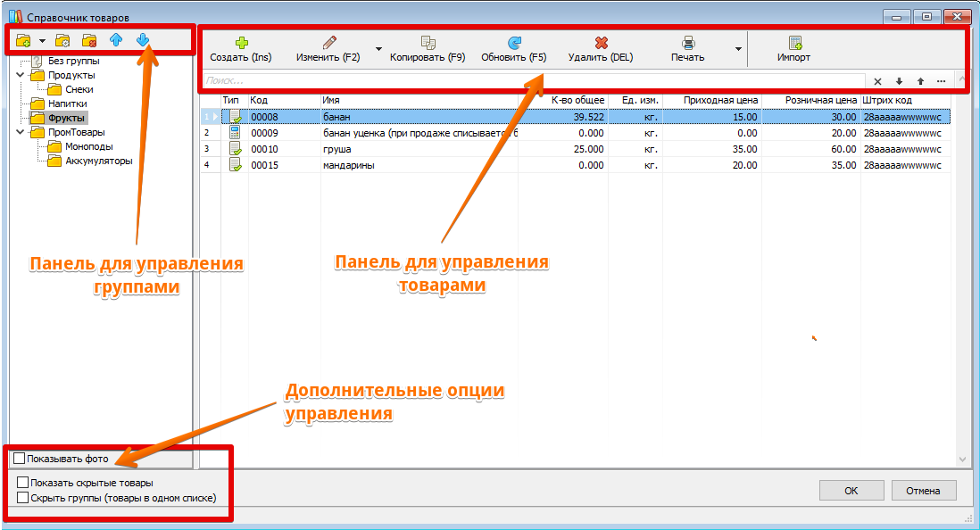The width and height of the screenshot is (980, 530).
Task: Click row number 3 indicator
Action: coord(211,149)
